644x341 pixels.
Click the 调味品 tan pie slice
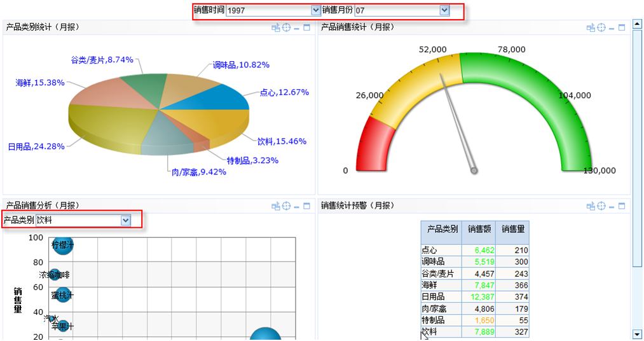click(185, 87)
